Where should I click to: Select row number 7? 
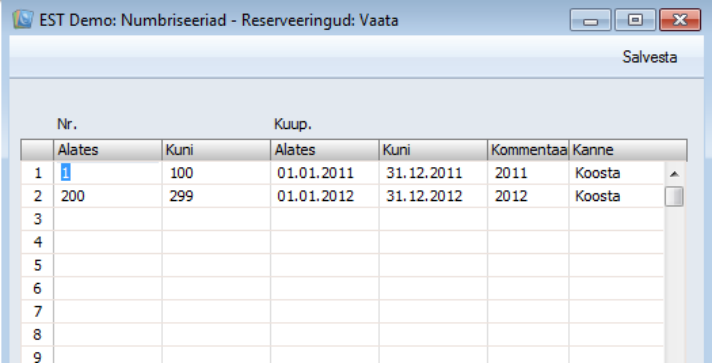[37, 312]
